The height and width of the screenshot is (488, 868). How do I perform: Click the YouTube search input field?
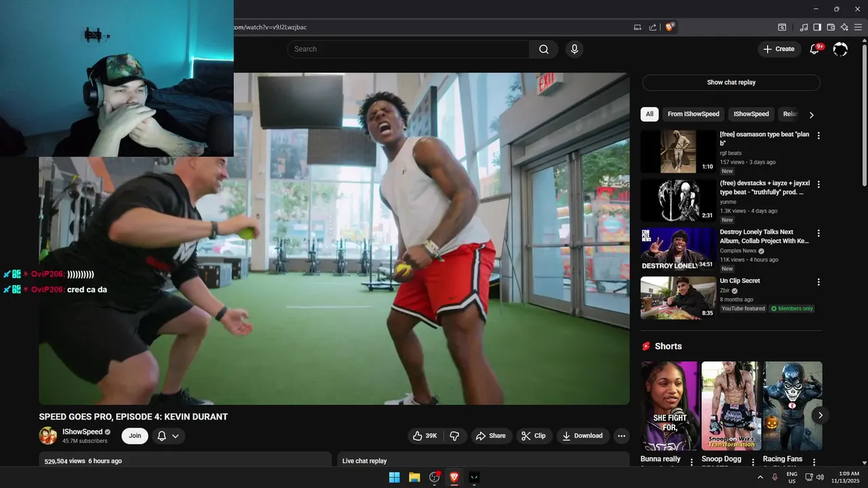pyautogui.click(x=408, y=49)
